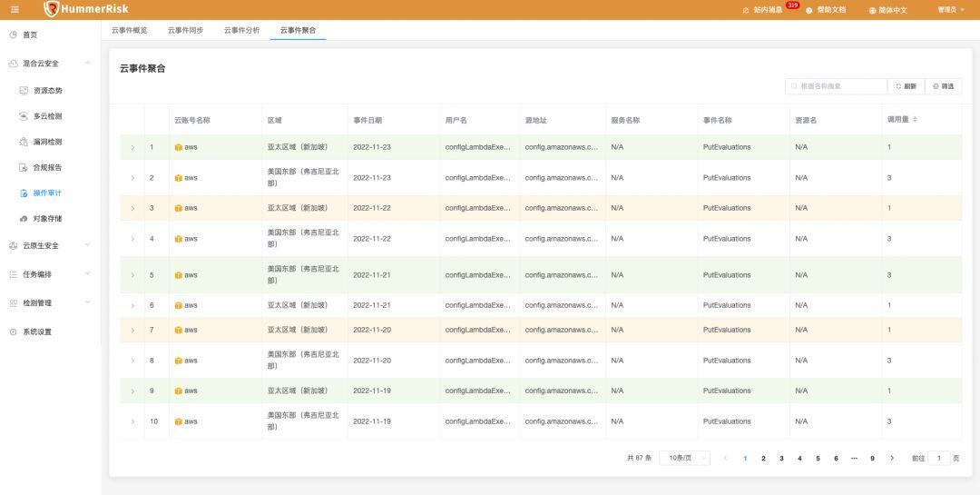Open 对象存储 in the sidebar
Image resolution: width=980 pixels, height=495 pixels.
coord(47,219)
